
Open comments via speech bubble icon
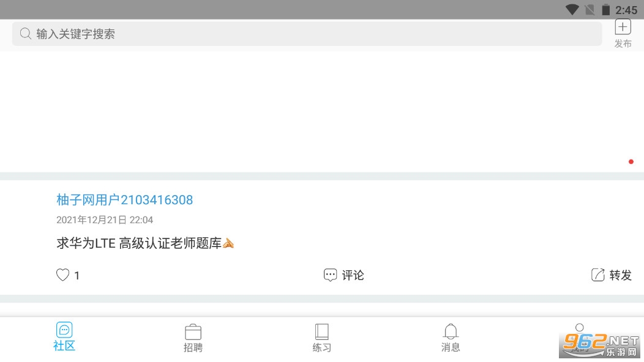(330, 275)
